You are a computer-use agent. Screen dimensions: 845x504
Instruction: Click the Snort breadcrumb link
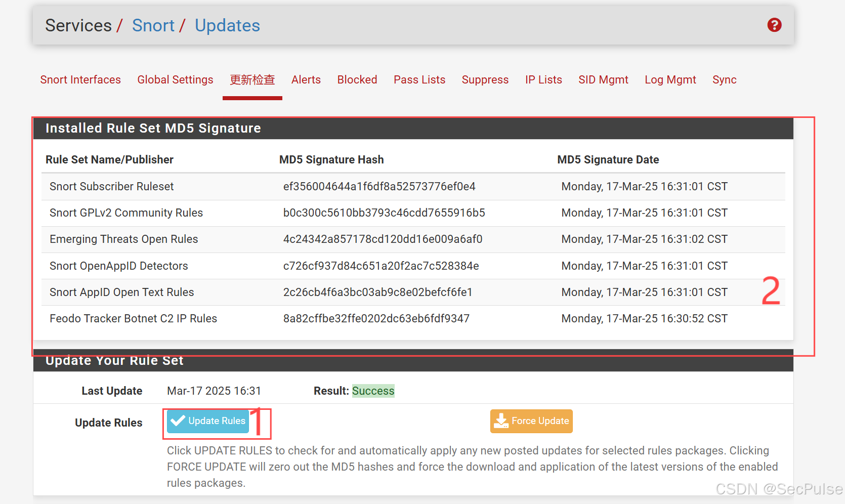153,25
